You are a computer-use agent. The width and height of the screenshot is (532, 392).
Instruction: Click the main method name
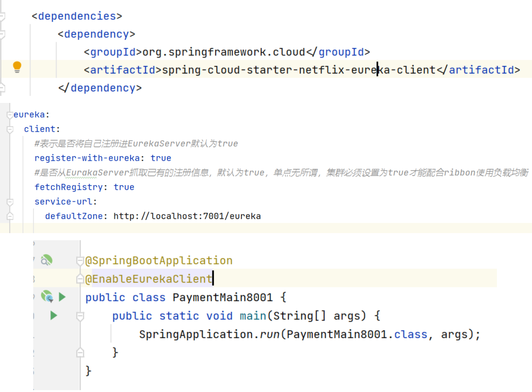[253, 316]
